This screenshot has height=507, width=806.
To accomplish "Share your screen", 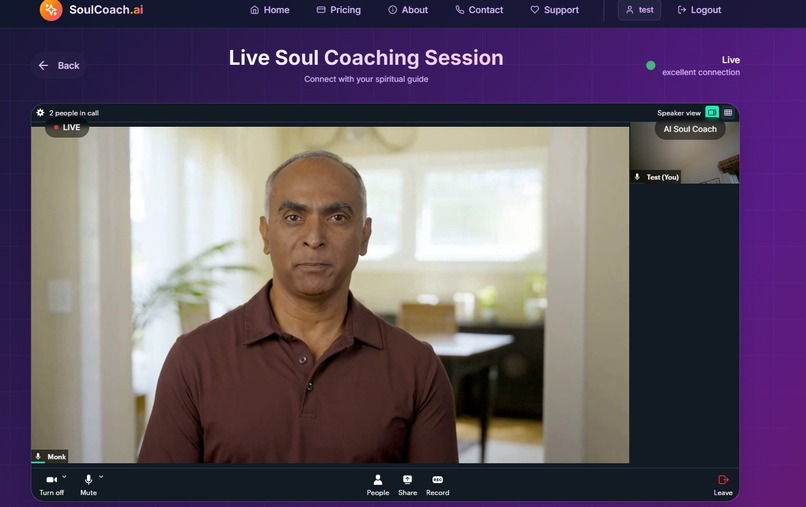I will point(407,485).
